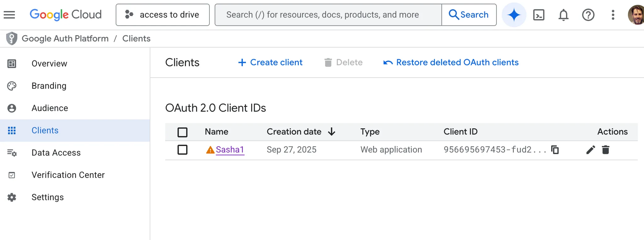Sort by Creation date arrow
Image resolution: width=644 pixels, height=240 pixels.
[x=331, y=132]
